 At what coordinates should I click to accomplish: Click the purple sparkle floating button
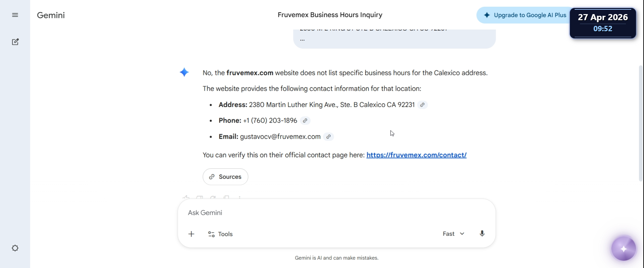(624, 249)
